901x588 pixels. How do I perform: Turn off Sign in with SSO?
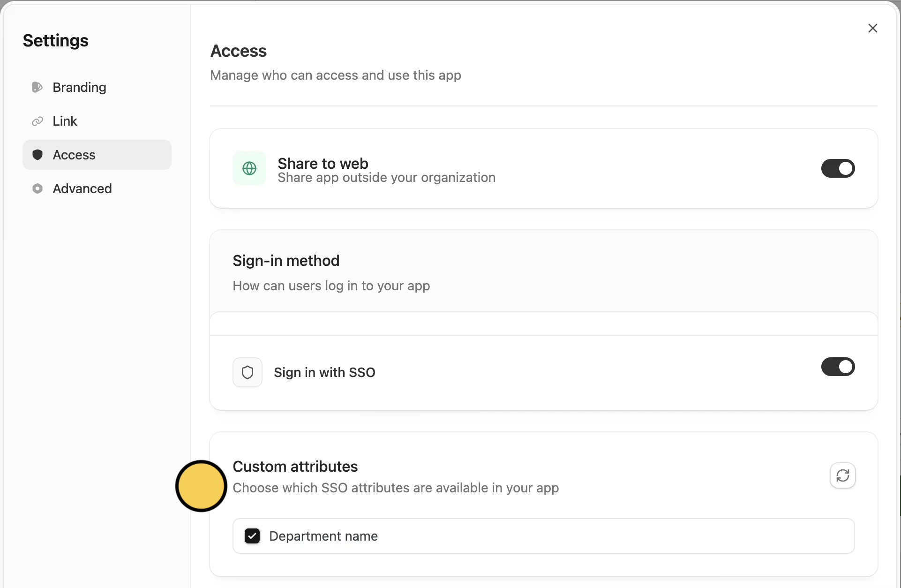(838, 367)
